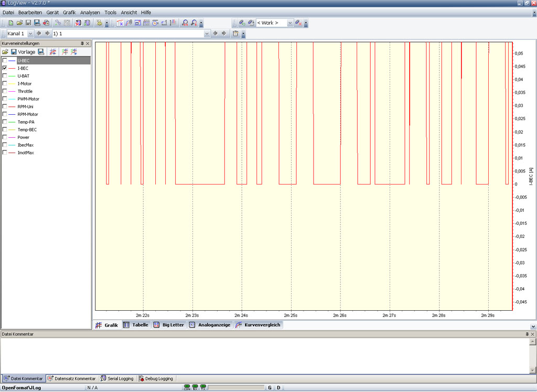
Task: Click the trash bin delete dataset icon
Action: point(235,34)
